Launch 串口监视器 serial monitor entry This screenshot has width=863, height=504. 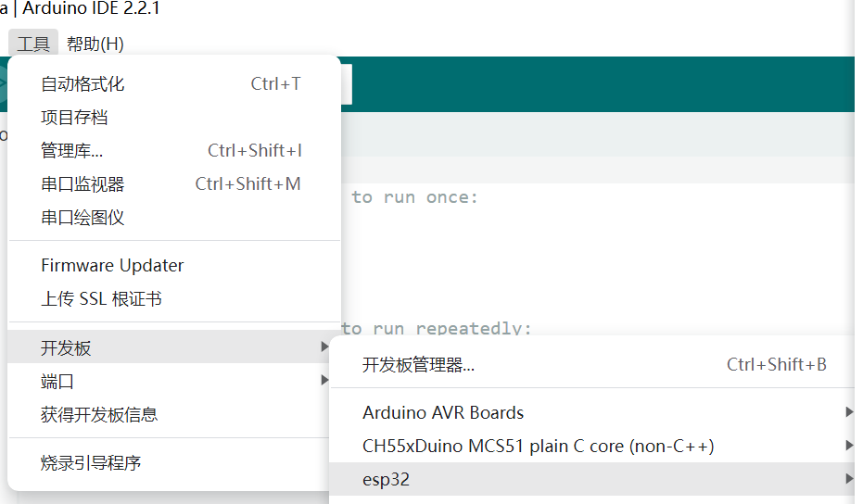pos(174,183)
